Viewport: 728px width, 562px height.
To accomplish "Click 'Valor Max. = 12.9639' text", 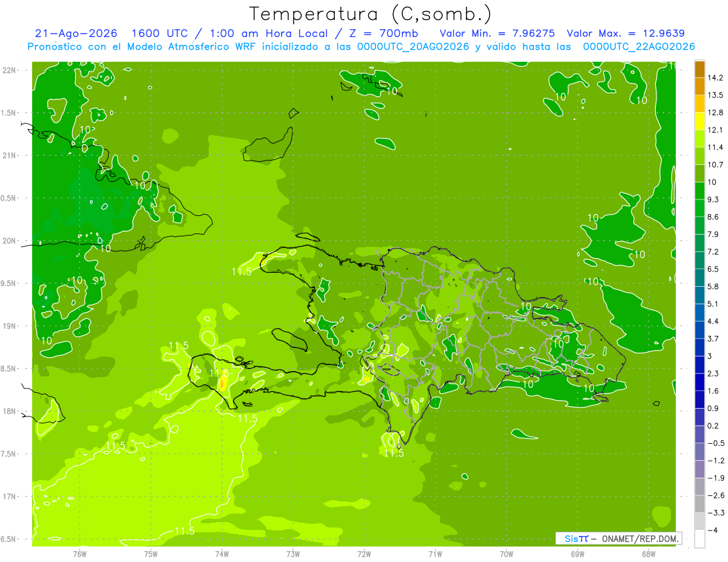I will coord(625,33).
